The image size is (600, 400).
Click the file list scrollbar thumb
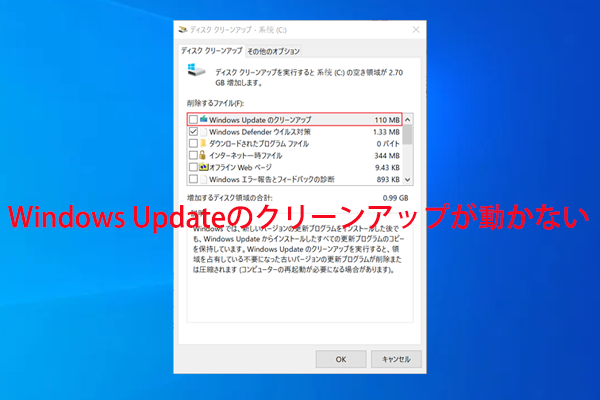point(408,135)
